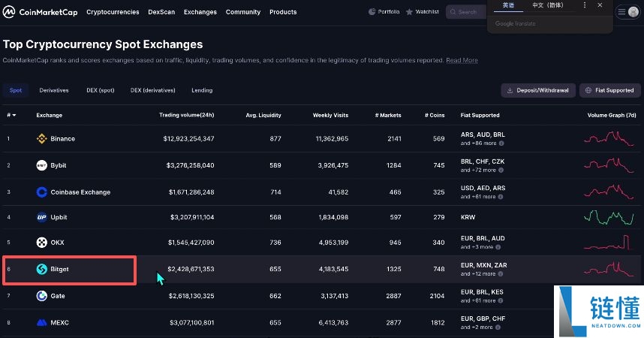Image resolution: width=644 pixels, height=338 pixels.
Task: Click Binance 7d volume graph thumbnail
Action: point(609,138)
